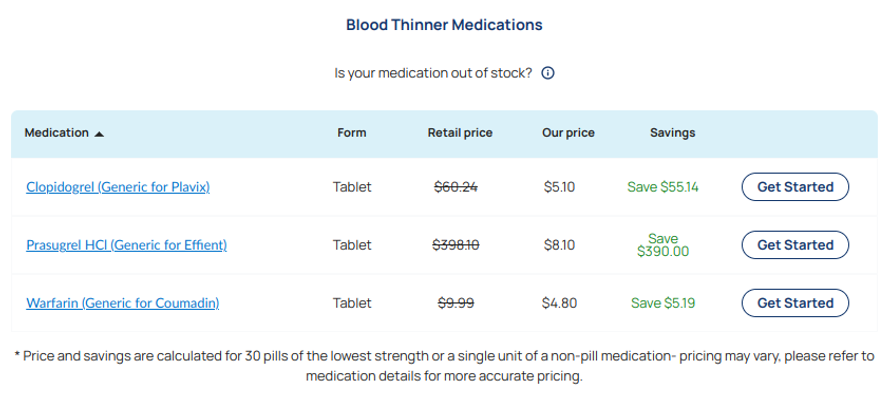This screenshot has height=403, width=890.
Task: Open Prasugrel HCl (Generic for Effient) link
Action: click(x=127, y=245)
